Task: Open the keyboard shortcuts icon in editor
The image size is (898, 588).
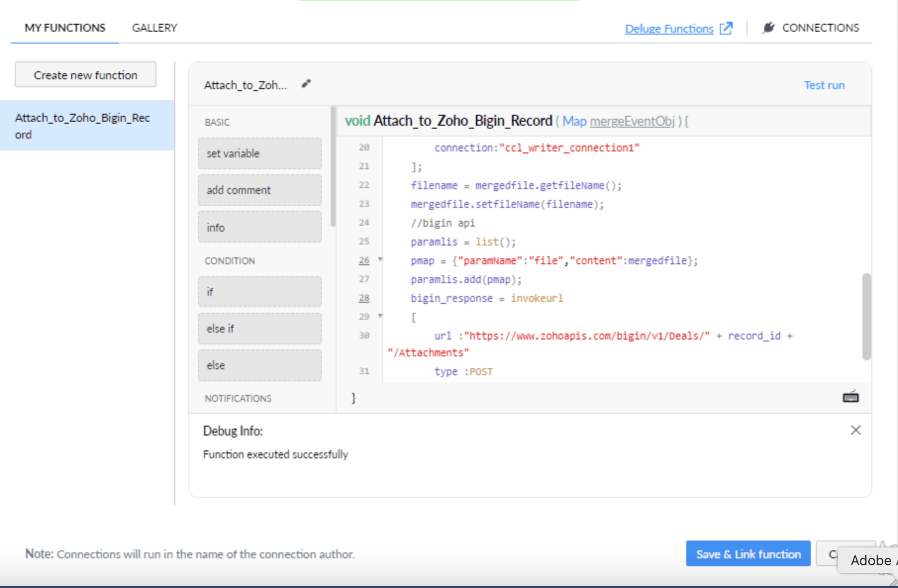Action: coord(850,396)
